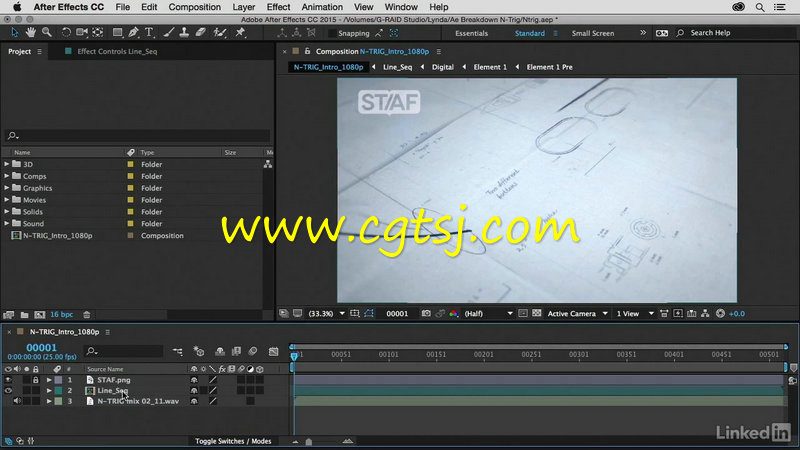Hide the Line_Seq layer eye

pos(8,391)
